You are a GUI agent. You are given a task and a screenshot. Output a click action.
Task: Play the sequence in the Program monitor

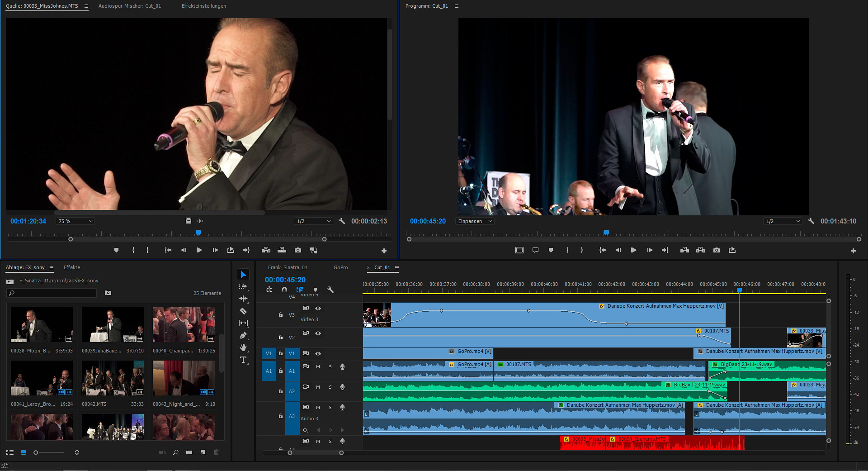(633, 250)
